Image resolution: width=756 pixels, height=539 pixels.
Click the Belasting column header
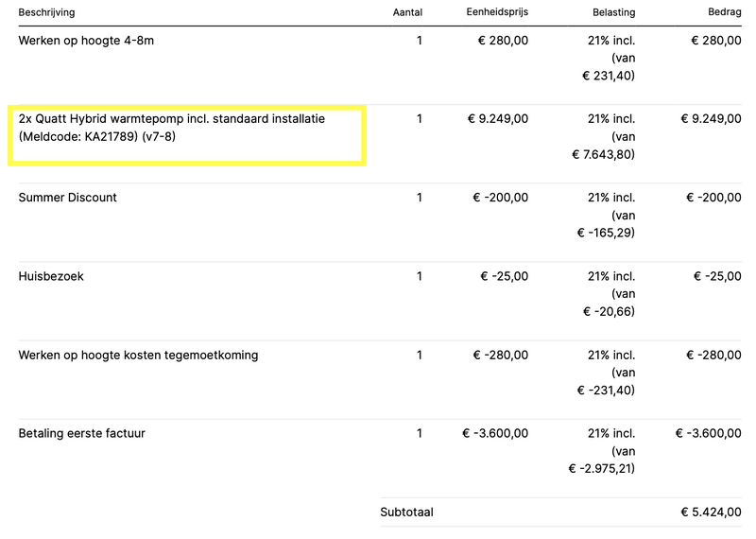[x=614, y=12]
